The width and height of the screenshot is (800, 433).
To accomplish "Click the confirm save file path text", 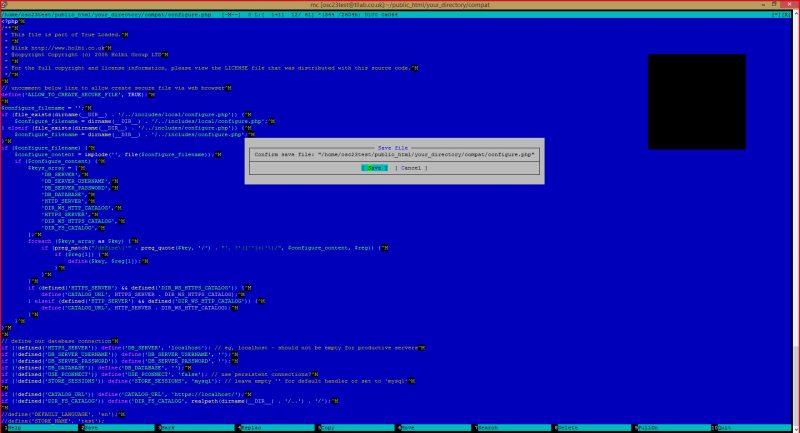I will pos(394,154).
